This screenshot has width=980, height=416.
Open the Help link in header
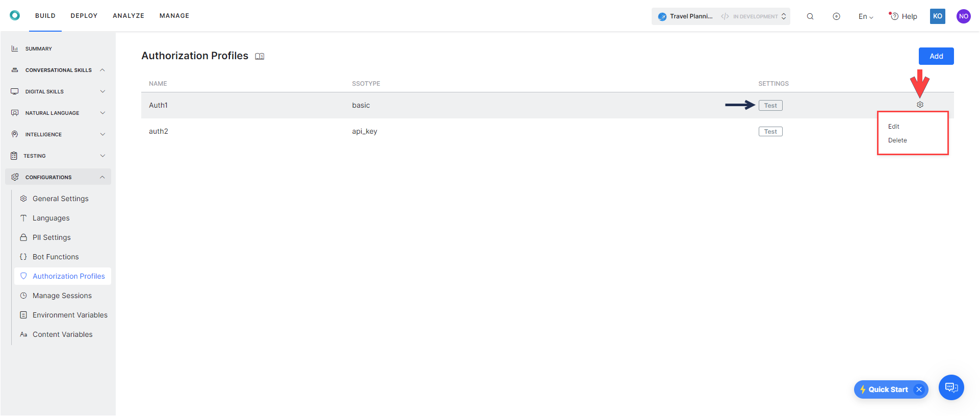pyautogui.click(x=903, y=16)
